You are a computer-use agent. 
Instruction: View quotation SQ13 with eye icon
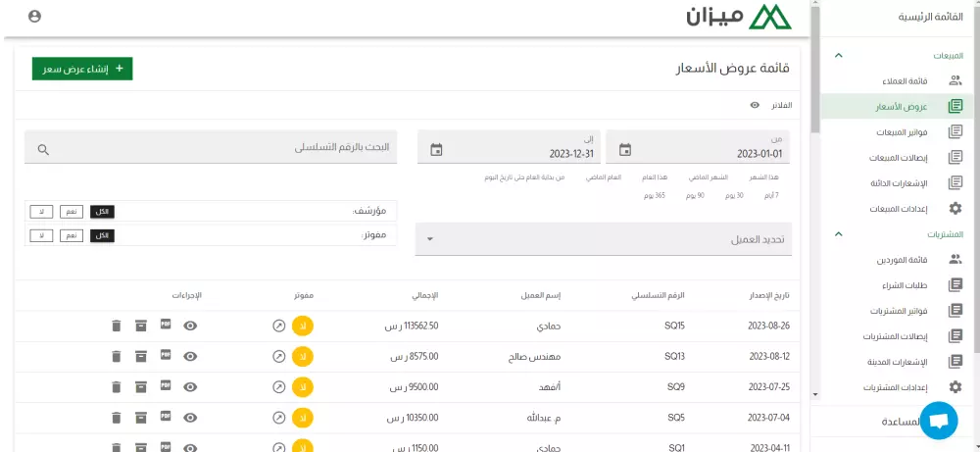pos(191,356)
